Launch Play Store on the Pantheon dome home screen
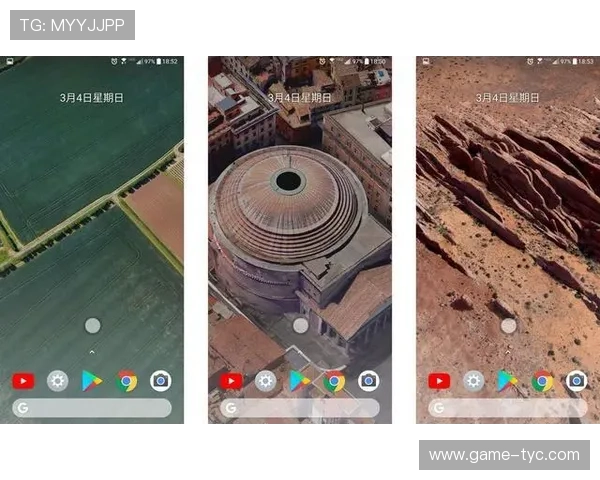The image size is (600, 480). click(300, 381)
